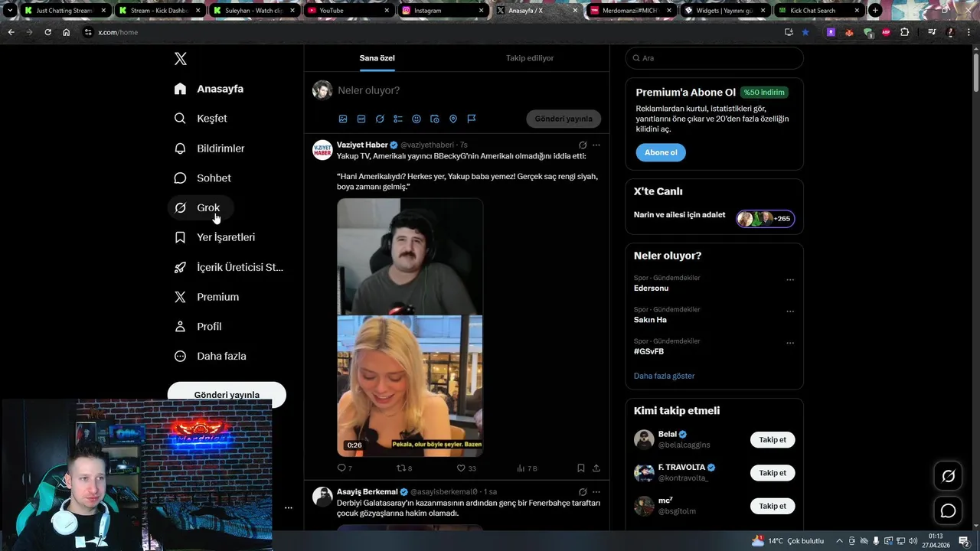Viewport: 980px width, 551px height.
Task: Open Narin ve ailesi için adalet live
Action: tap(714, 218)
